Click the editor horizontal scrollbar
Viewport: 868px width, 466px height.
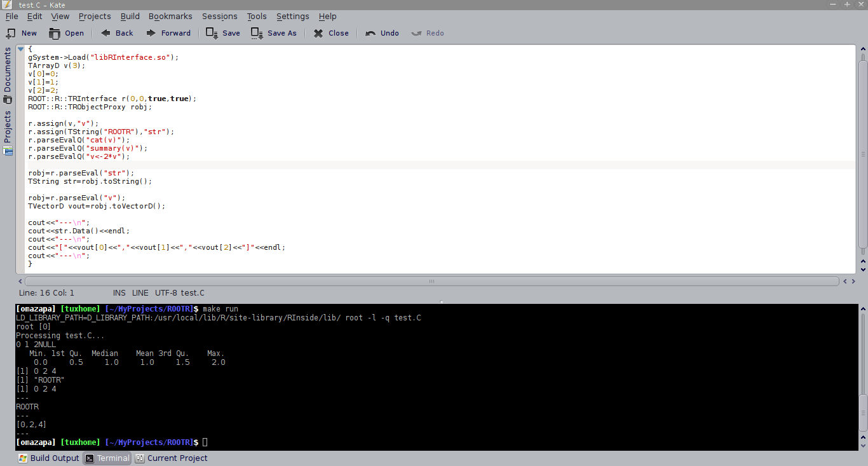(x=431, y=281)
